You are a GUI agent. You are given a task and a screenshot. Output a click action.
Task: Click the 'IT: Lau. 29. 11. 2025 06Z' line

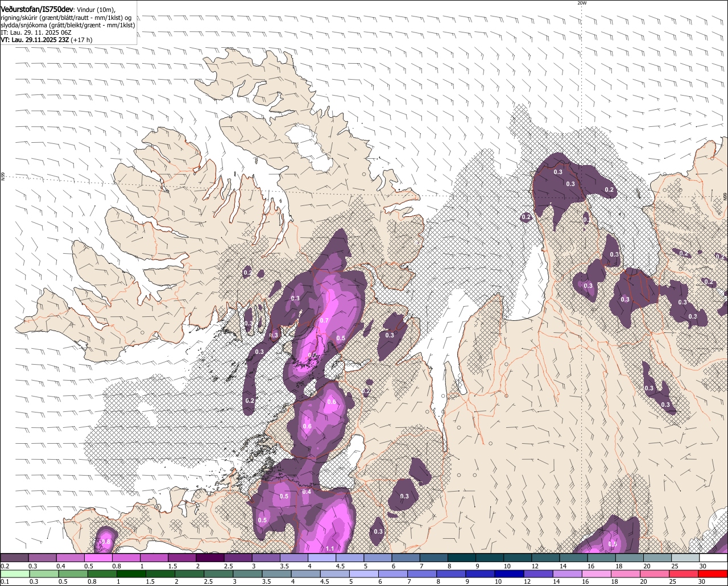tap(36, 32)
